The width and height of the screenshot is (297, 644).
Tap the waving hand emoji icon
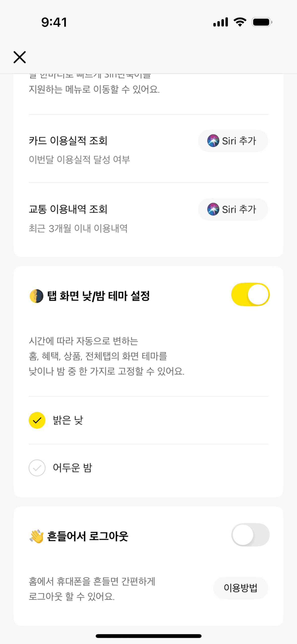37,536
